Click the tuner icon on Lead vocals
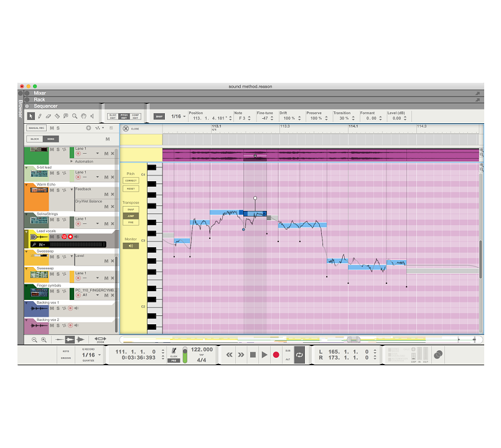The height and width of the screenshot is (448, 501). [34, 245]
